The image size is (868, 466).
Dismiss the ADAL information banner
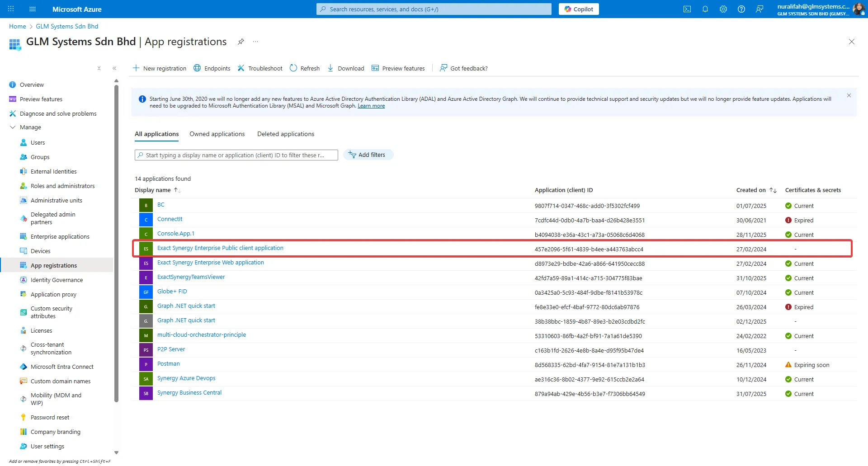pyautogui.click(x=849, y=95)
